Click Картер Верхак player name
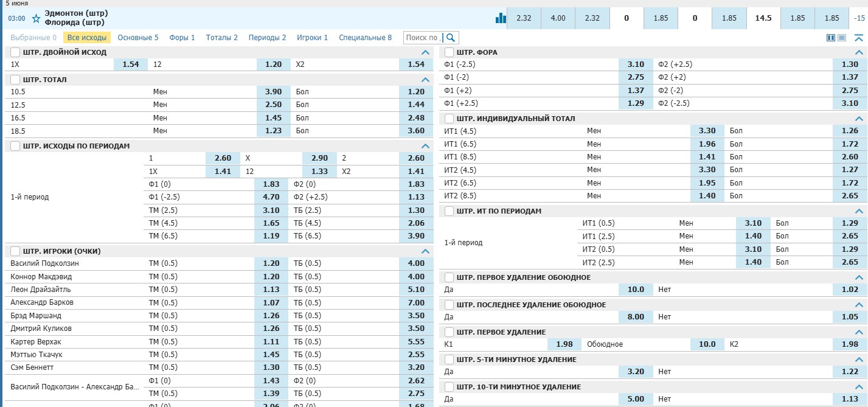 (x=36, y=341)
